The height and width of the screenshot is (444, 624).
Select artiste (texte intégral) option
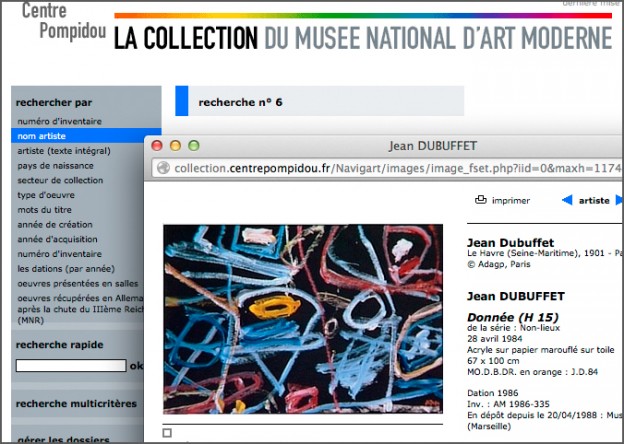[64, 151]
